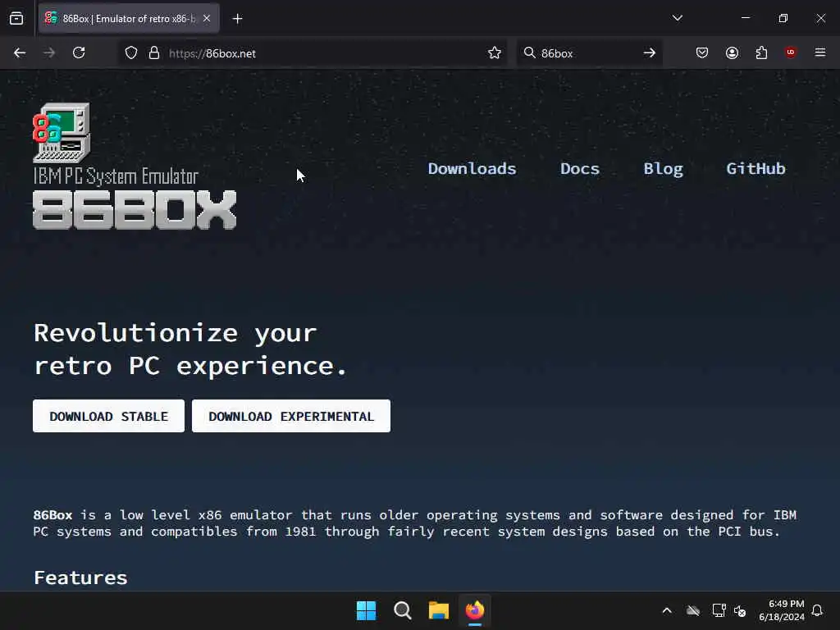
Task: Open the Docs nav link
Action: pyautogui.click(x=580, y=169)
